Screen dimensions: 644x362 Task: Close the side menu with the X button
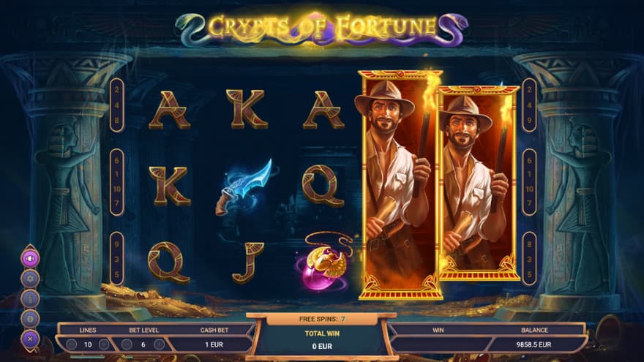[x=31, y=339]
